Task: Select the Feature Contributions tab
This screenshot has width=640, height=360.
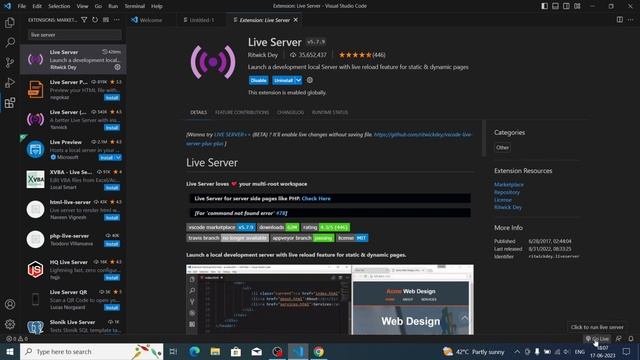Action: click(x=242, y=112)
